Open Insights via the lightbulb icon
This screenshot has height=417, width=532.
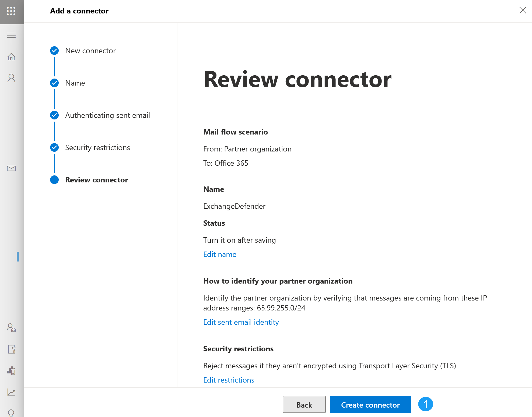click(x=11, y=412)
